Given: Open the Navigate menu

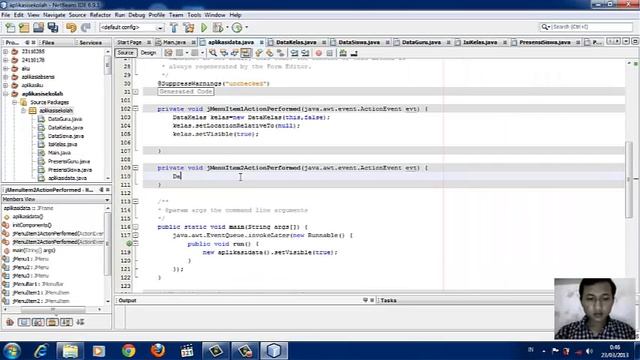Looking at the screenshot, I should point(54,15).
